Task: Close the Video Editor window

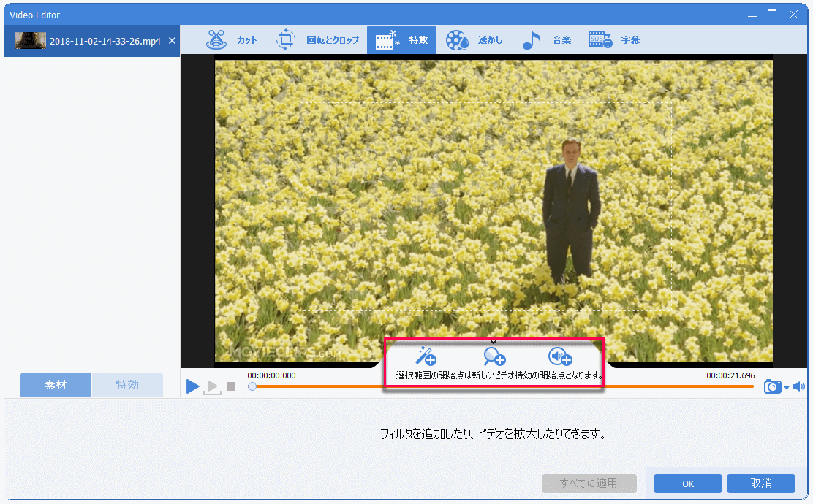Action: pyautogui.click(x=793, y=15)
